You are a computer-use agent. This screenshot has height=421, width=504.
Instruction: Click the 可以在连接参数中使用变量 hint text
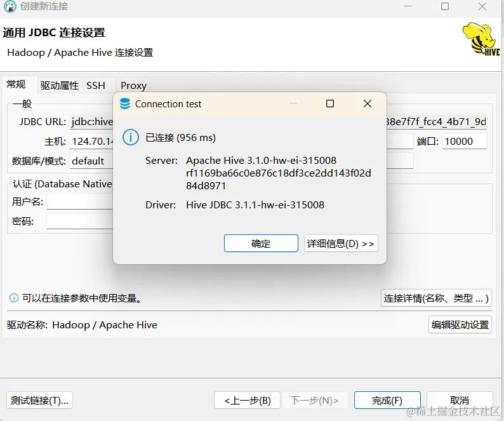(82, 298)
